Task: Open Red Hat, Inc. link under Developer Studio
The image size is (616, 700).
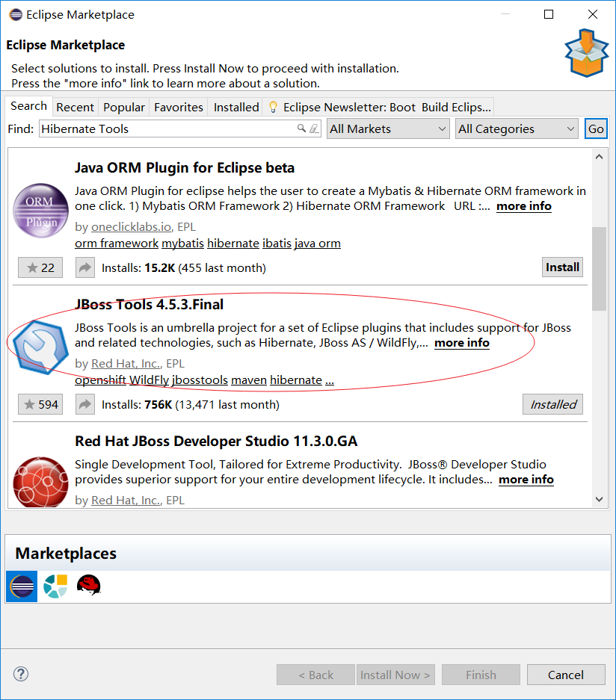Action: point(126,500)
